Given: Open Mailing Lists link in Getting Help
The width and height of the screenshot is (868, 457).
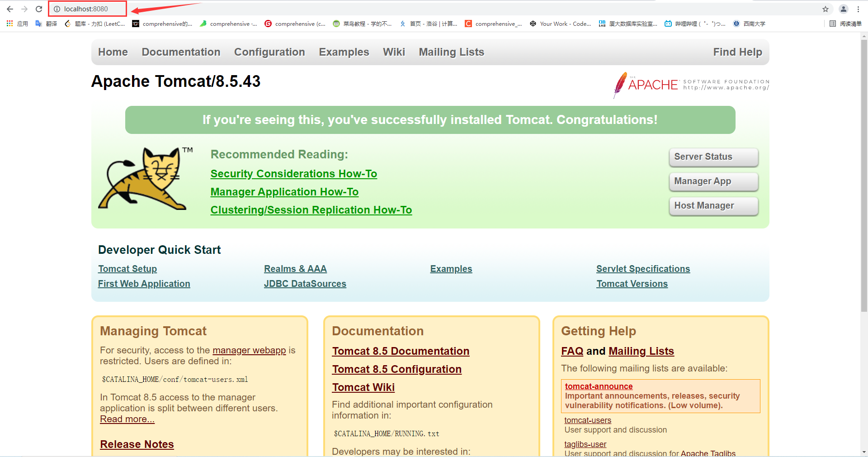Looking at the screenshot, I should click(642, 351).
